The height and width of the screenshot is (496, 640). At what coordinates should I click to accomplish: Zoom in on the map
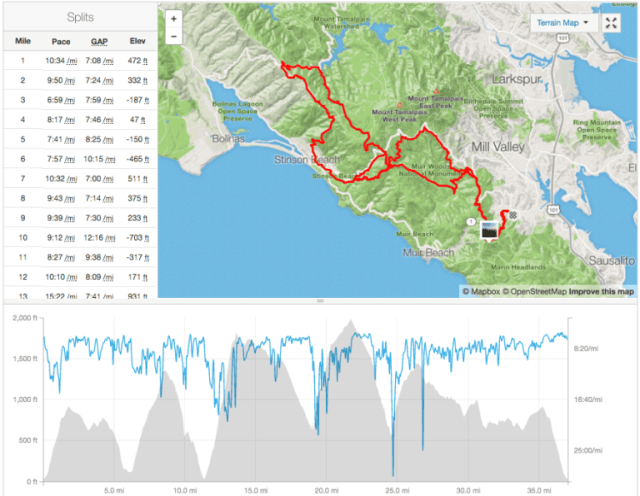coord(175,18)
